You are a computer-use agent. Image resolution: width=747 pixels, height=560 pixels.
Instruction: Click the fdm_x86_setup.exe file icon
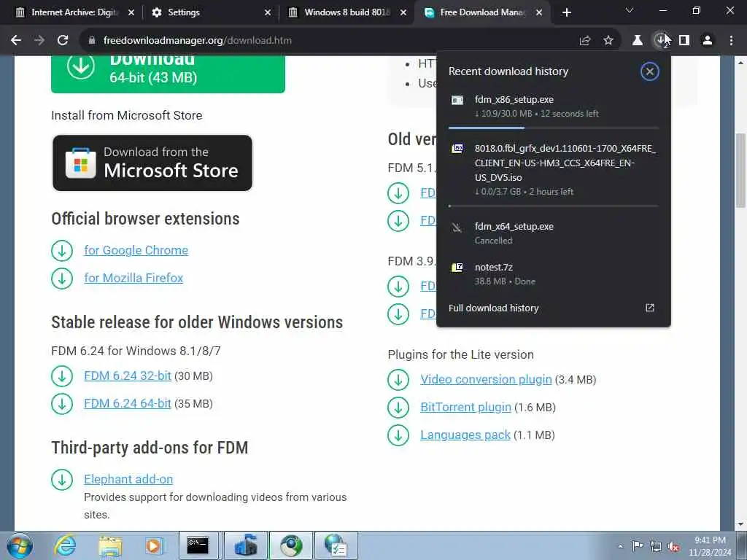pos(457,100)
